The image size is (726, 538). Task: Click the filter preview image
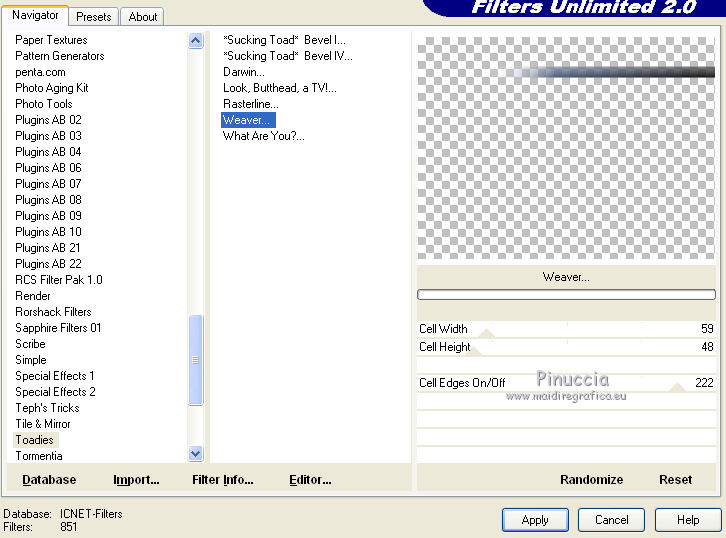click(x=566, y=148)
